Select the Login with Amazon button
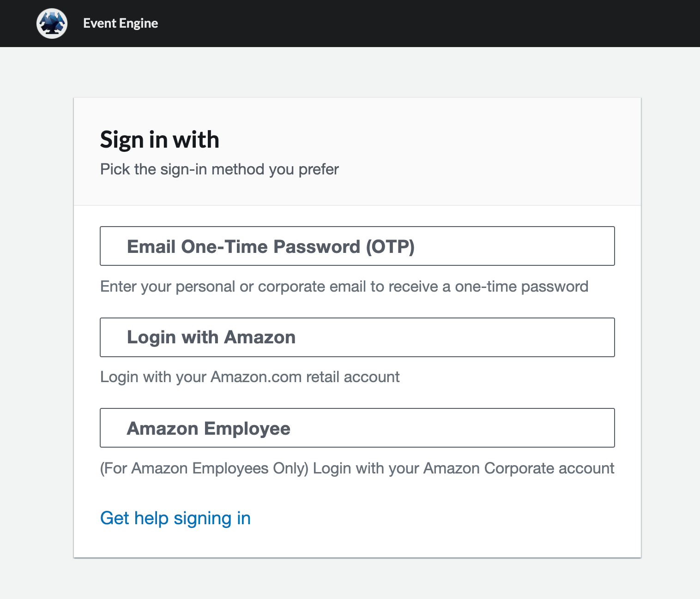This screenshot has height=599, width=700. 357,337
